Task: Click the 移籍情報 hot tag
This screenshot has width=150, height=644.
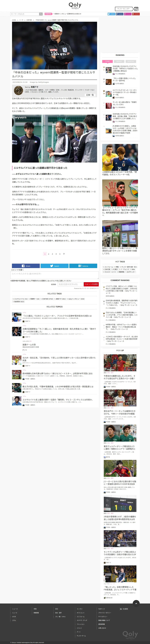Action: pyautogui.click(x=121, y=272)
